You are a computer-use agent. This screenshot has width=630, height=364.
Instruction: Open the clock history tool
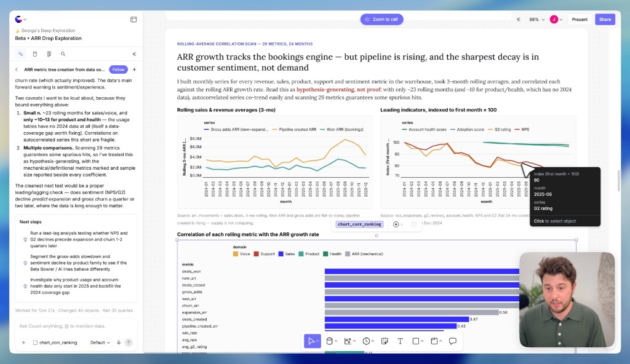tap(366, 341)
